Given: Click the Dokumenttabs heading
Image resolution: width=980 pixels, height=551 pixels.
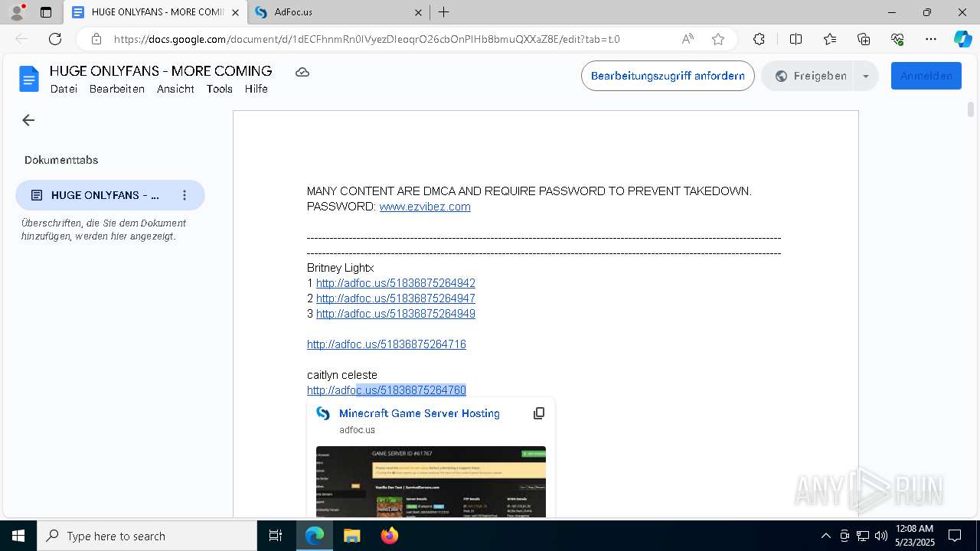Looking at the screenshot, I should 61,160.
